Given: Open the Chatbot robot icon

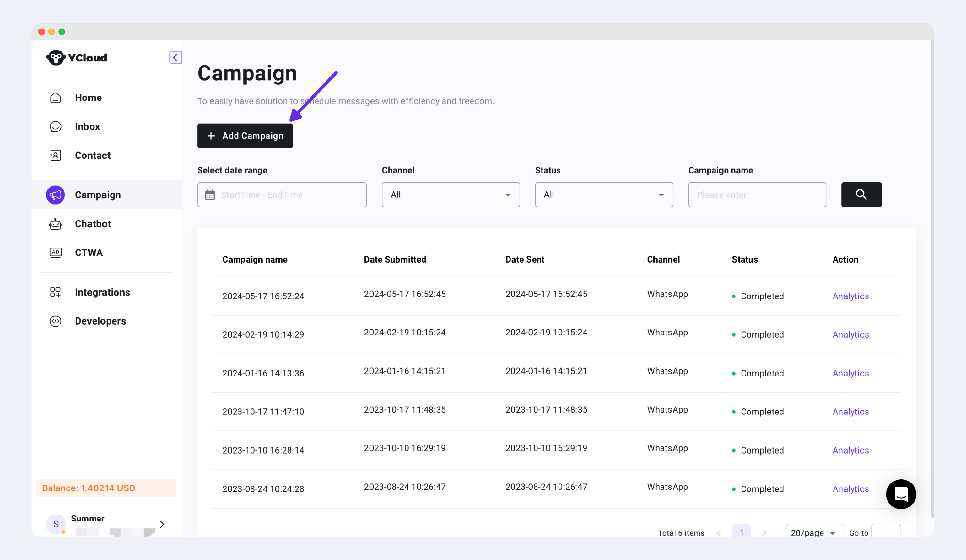Looking at the screenshot, I should pyautogui.click(x=56, y=224).
